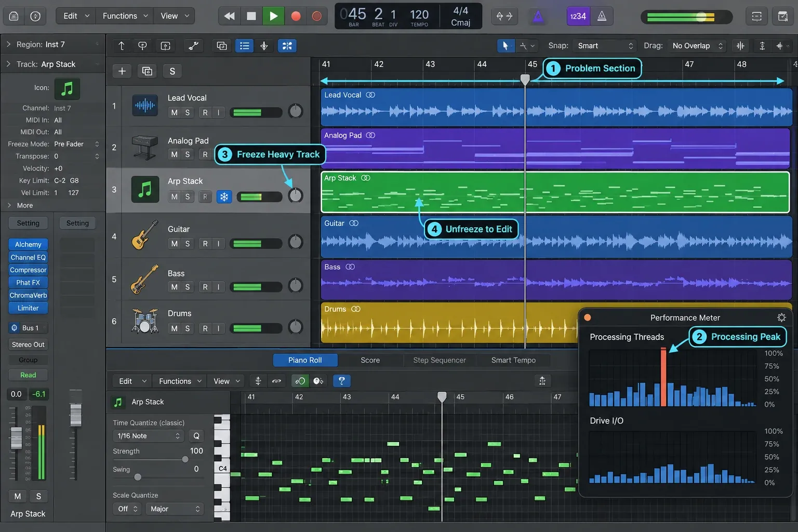798x532 pixels.
Task: Click the Q quantize button
Action: (196, 436)
